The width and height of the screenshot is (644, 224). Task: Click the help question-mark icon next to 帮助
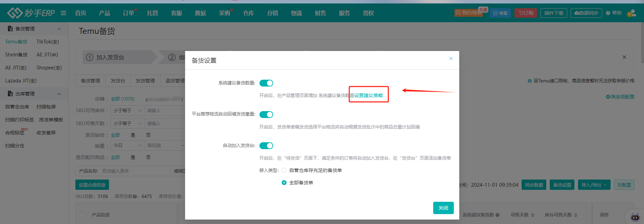(x=608, y=13)
